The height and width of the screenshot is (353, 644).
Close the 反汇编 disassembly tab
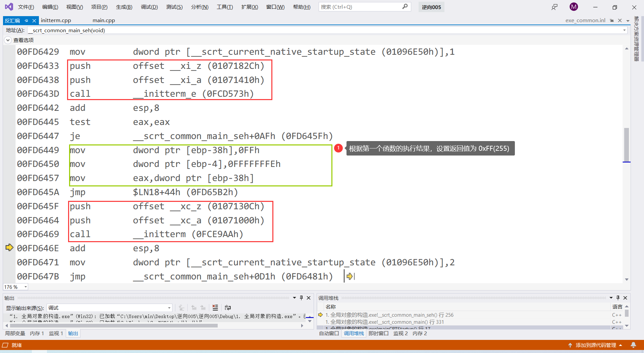tap(34, 20)
